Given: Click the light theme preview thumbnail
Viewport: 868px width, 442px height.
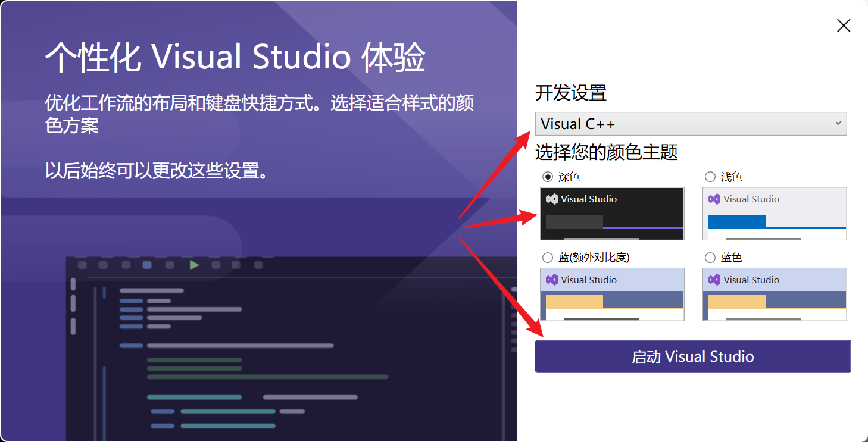Looking at the screenshot, I should [x=774, y=214].
